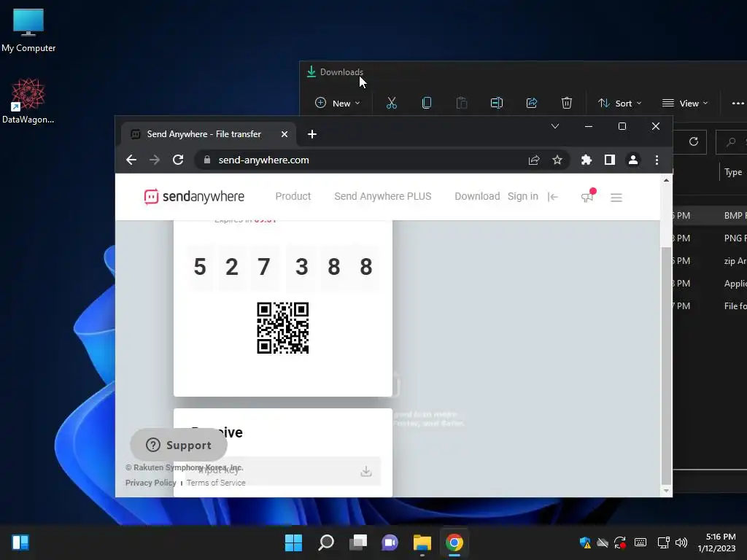Click the File Explorer search box
This screenshot has width=747, height=560.
coord(732,141)
